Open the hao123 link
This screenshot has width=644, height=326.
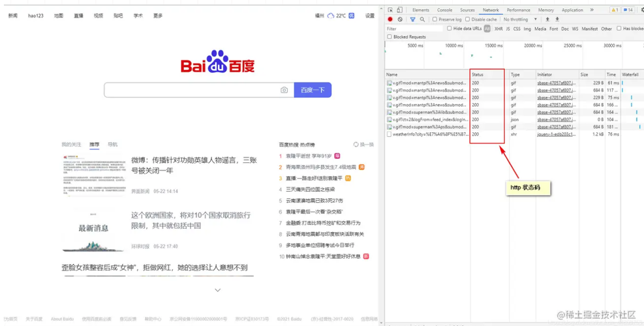tap(36, 16)
